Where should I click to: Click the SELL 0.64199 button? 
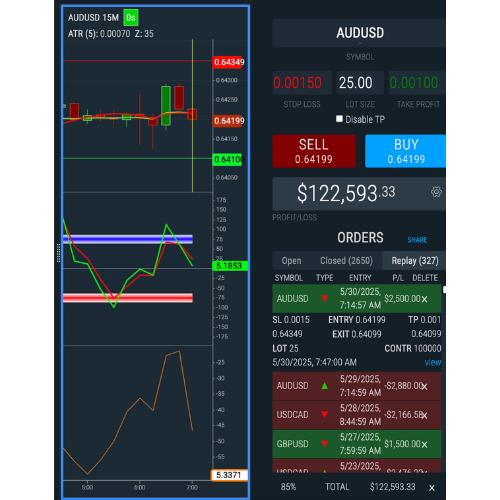click(314, 151)
